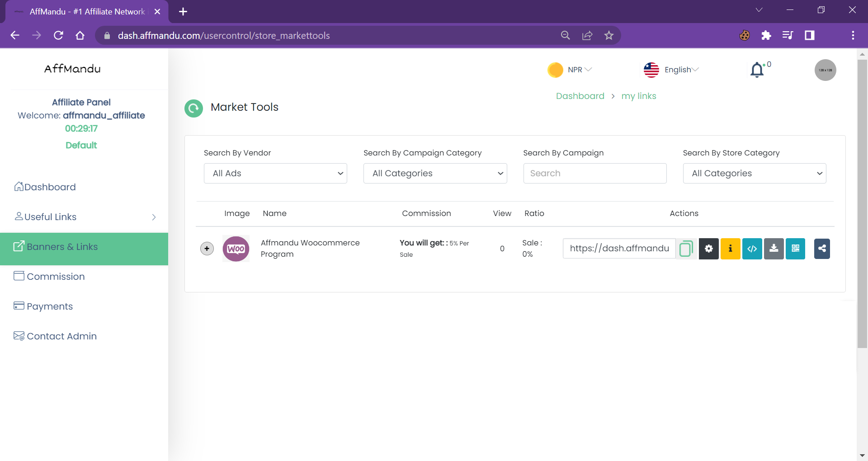Click the Dashboard breadcrumb link
Screen dimensions: 868x461
point(580,96)
